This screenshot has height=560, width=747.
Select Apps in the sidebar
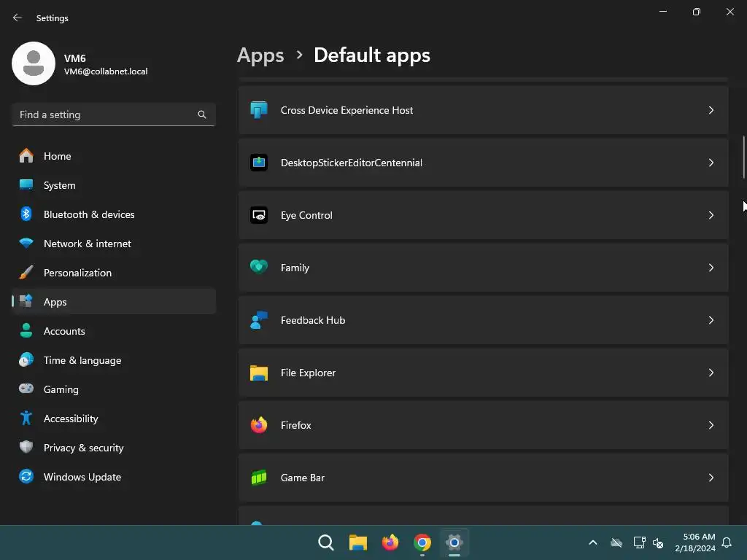(x=114, y=302)
